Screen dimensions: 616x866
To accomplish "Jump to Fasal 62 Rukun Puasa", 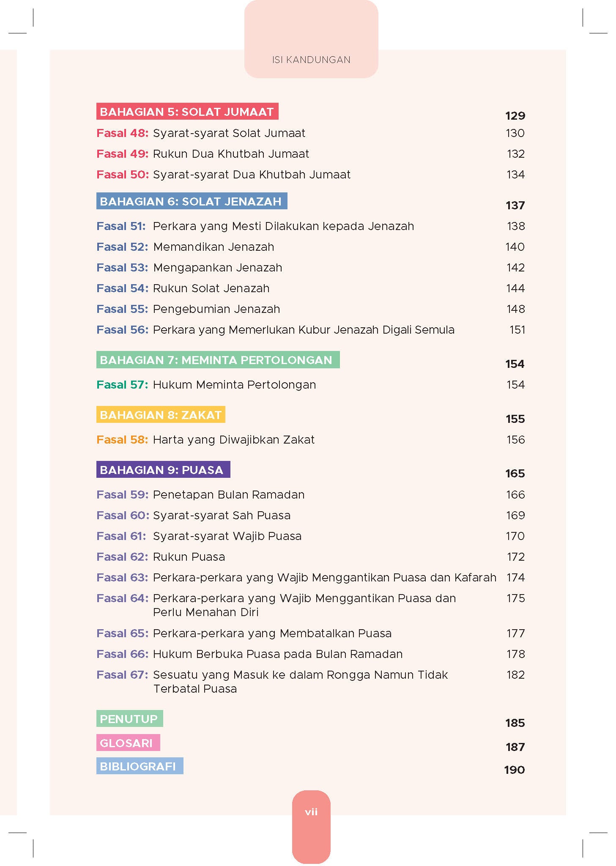I will click(x=161, y=557).
